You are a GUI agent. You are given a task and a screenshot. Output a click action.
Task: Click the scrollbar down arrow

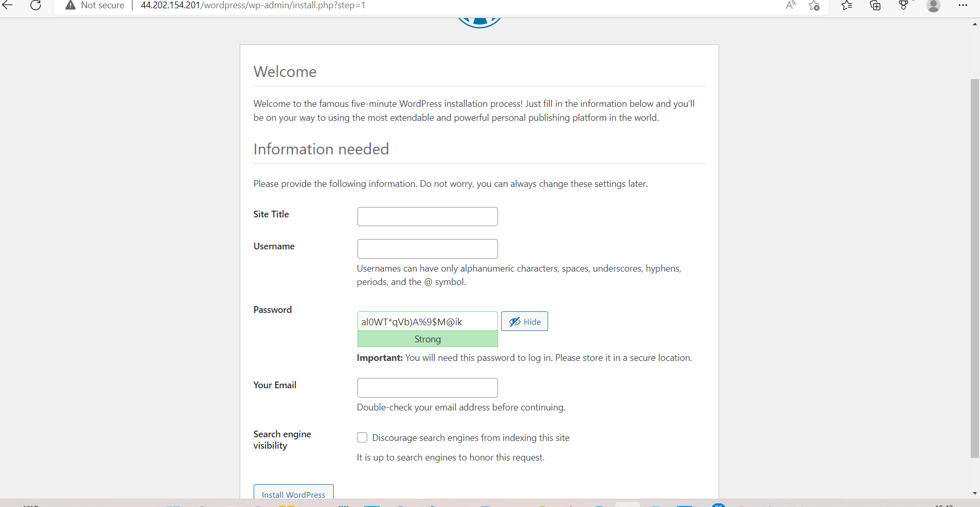(975, 494)
